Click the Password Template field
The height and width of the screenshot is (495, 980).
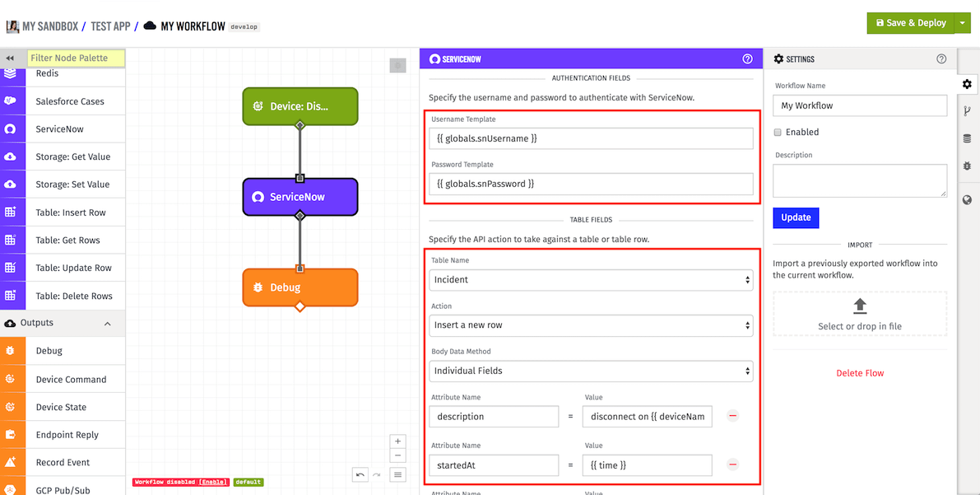591,184
